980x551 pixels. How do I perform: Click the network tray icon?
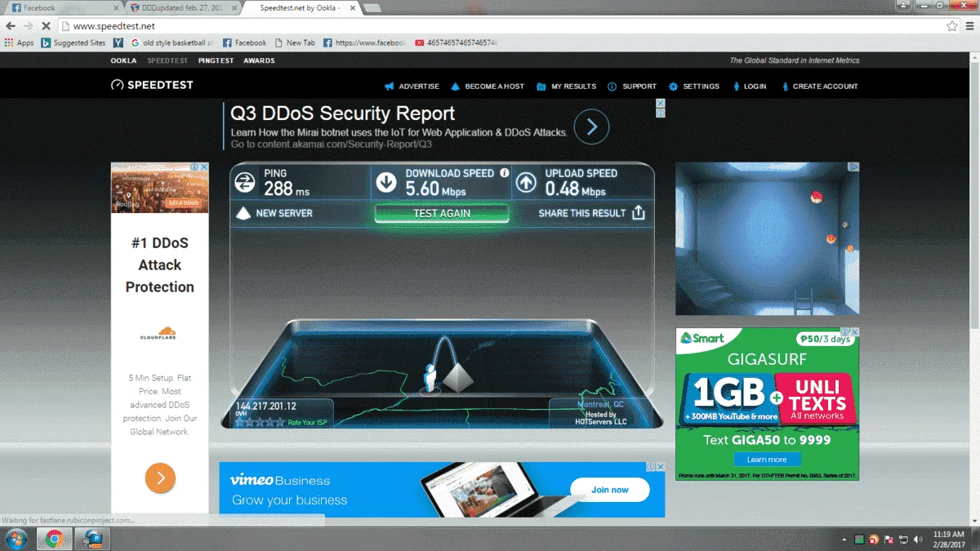coord(902,540)
